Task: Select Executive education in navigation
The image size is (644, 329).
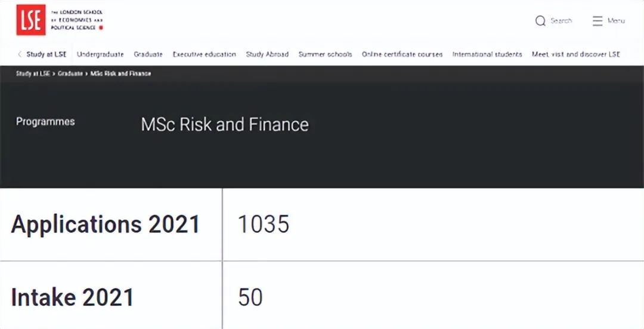Action: (204, 54)
